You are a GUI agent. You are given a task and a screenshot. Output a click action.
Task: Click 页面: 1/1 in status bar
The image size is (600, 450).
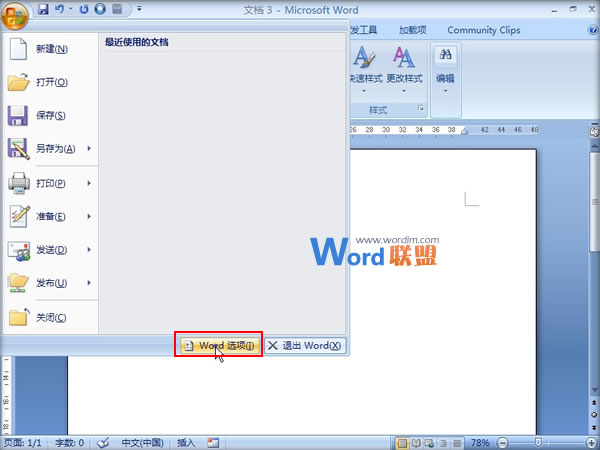22,443
